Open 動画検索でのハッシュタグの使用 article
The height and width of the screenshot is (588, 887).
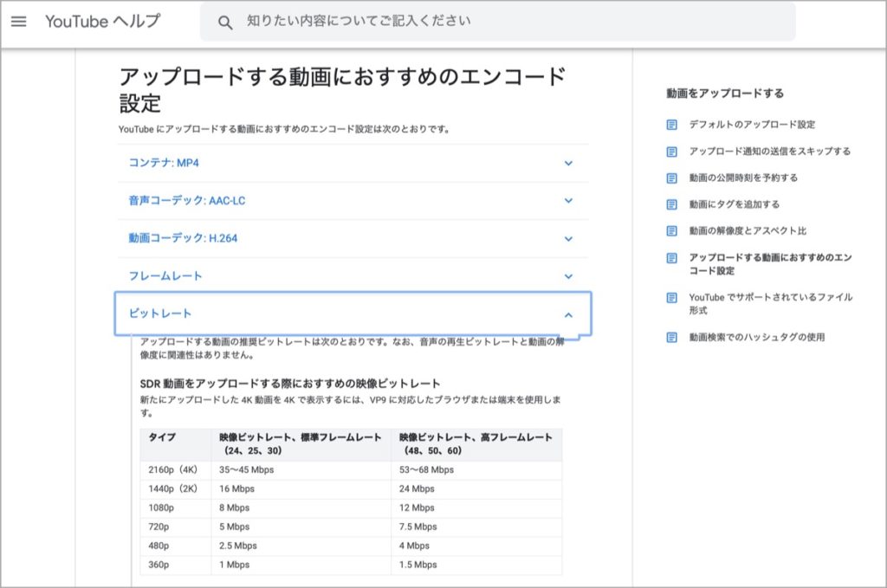(x=756, y=337)
